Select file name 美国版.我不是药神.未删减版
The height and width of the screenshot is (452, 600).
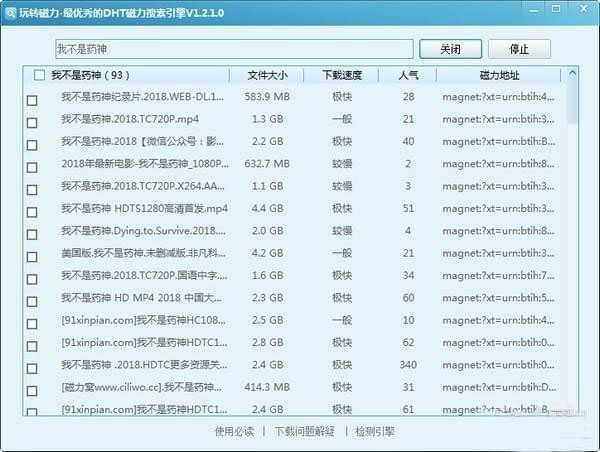click(143, 253)
